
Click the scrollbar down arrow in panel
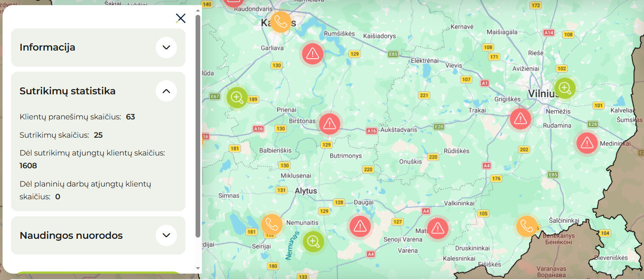coord(198,269)
